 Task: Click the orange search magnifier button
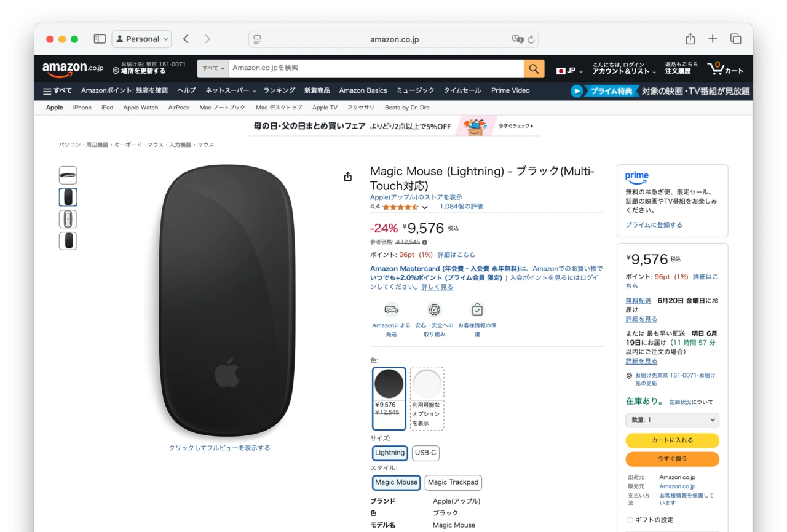coord(534,68)
